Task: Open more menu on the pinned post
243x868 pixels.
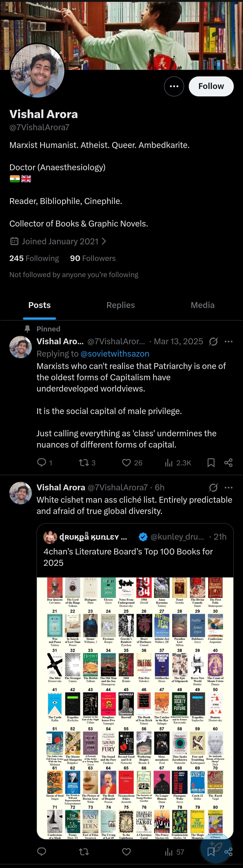Action: coord(229,341)
